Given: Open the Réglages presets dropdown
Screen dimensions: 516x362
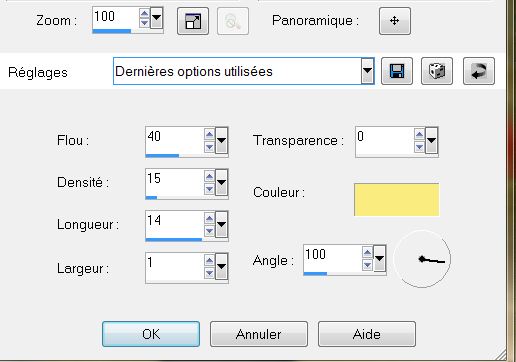Looking at the screenshot, I should click(x=367, y=71).
